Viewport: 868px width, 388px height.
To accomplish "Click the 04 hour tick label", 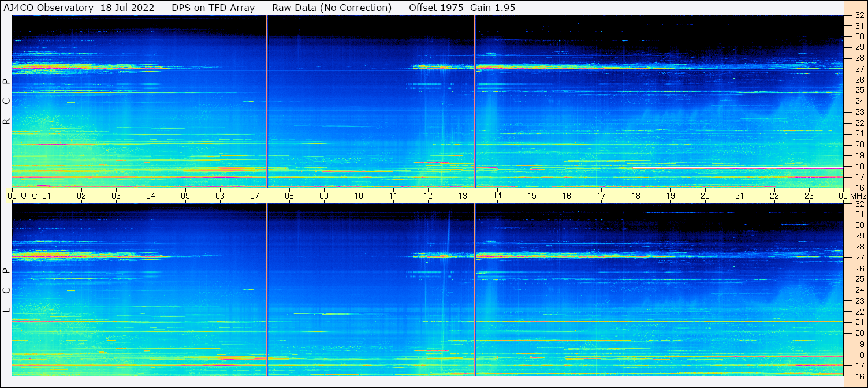I will click(x=151, y=196).
